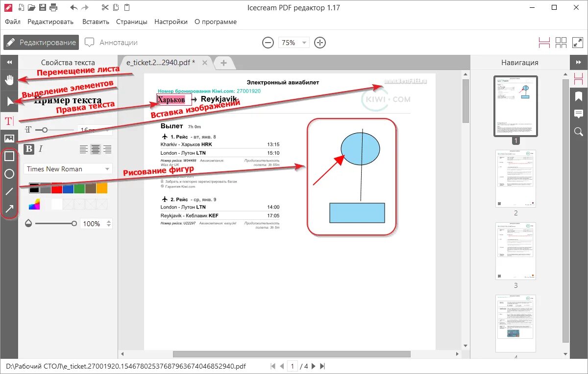Go to the next page
The height and width of the screenshot is (374, 588).
coord(314,366)
